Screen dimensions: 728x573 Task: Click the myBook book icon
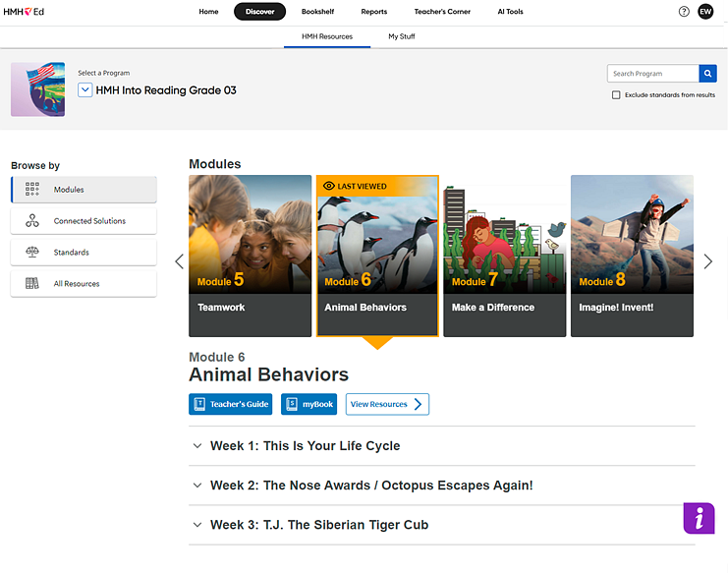292,404
